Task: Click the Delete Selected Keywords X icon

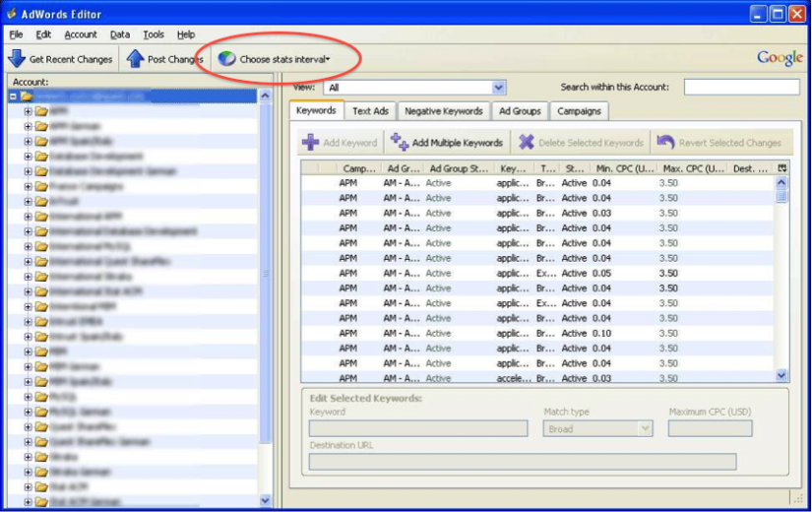Action: coord(527,142)
